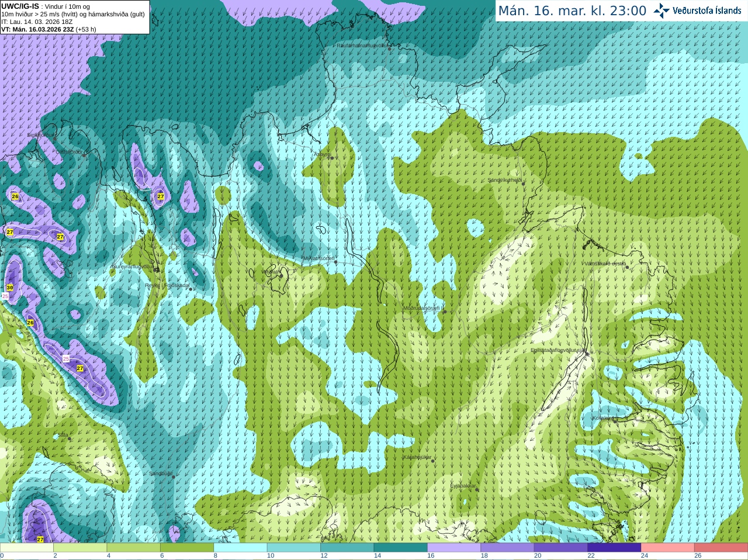Click the Ásbyrgi station label
The image size is (748, 560).
(322, 155)
